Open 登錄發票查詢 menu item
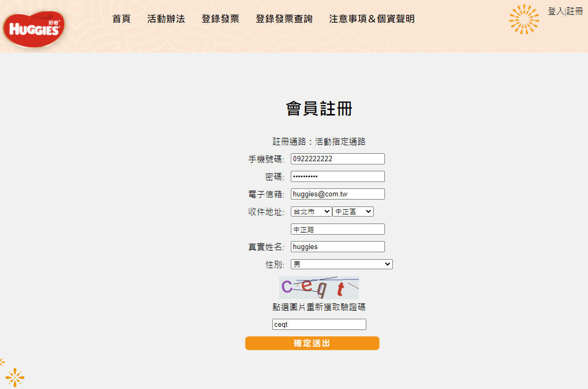This screenshot has width=588, height=389. (284, 19)
